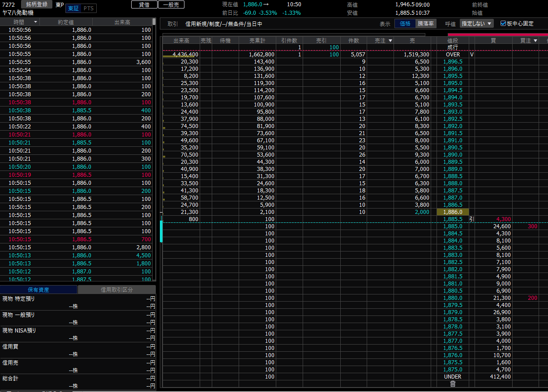Select the 東証 market toggle
This screenshot has width=548, height=392.
[x=73, y=8]
